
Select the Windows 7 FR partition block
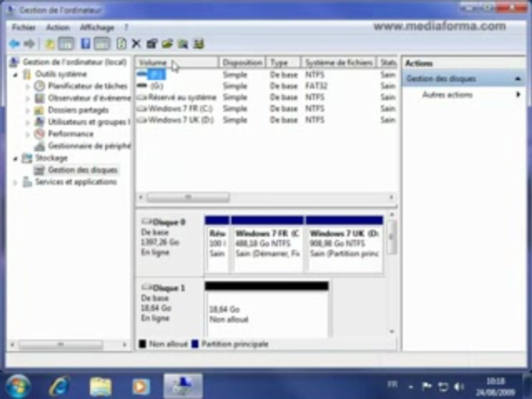click(x=267, y=244)
